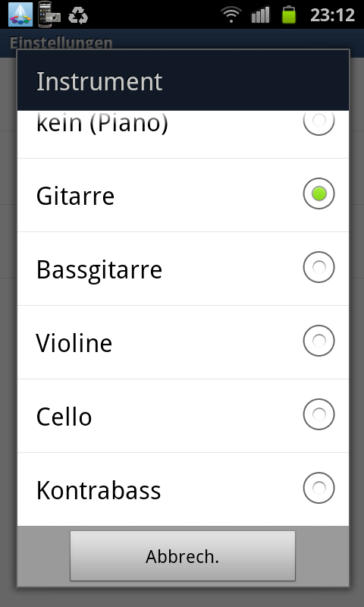Image resolution: width=364 pixels, height=607 pixels.
Task: Tap the colorful app notification icon
Action: pos(20,14)
